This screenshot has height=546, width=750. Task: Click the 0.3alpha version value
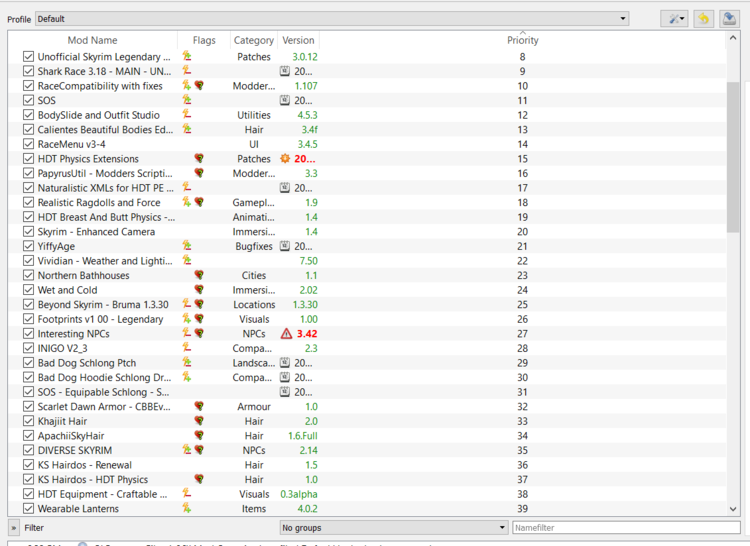(x=298, y=494)
